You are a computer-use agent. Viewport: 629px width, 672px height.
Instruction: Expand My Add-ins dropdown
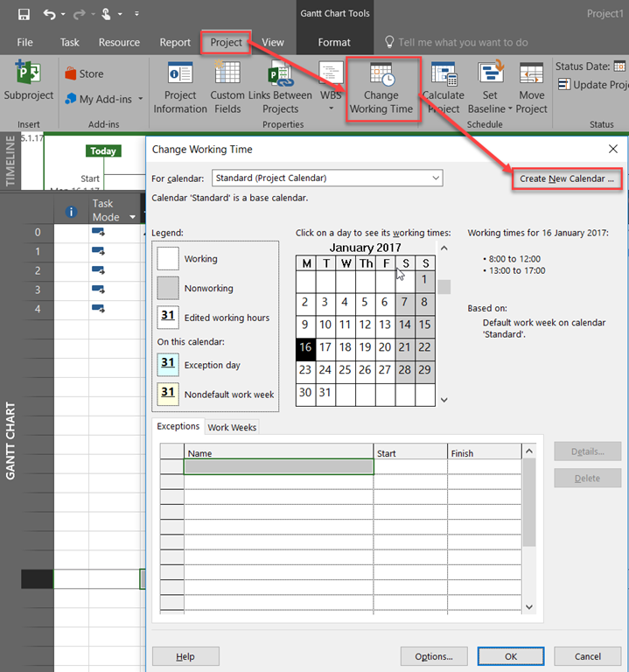pyautogui.click(x=140, y=100)
